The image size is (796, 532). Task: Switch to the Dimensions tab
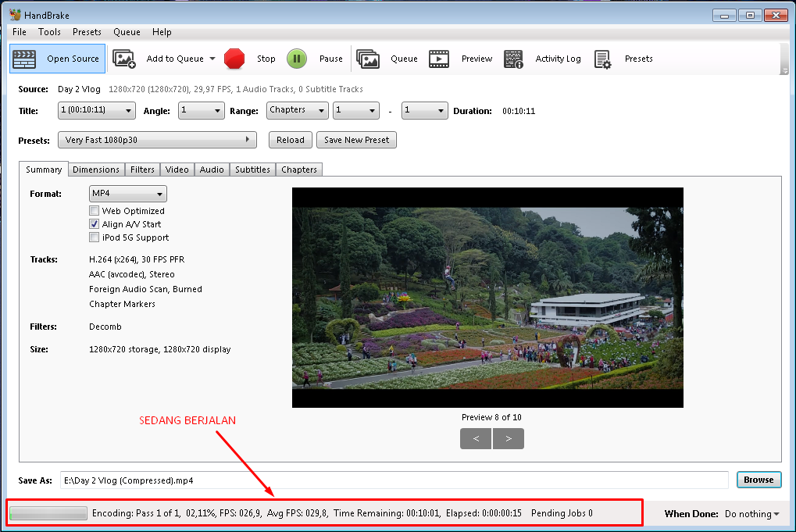click(96, 170)
